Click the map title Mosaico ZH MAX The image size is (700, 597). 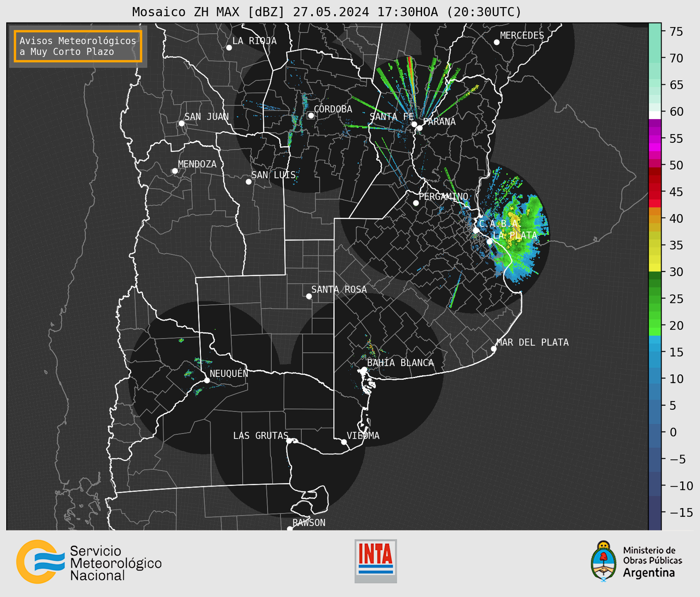coord(327,12)
